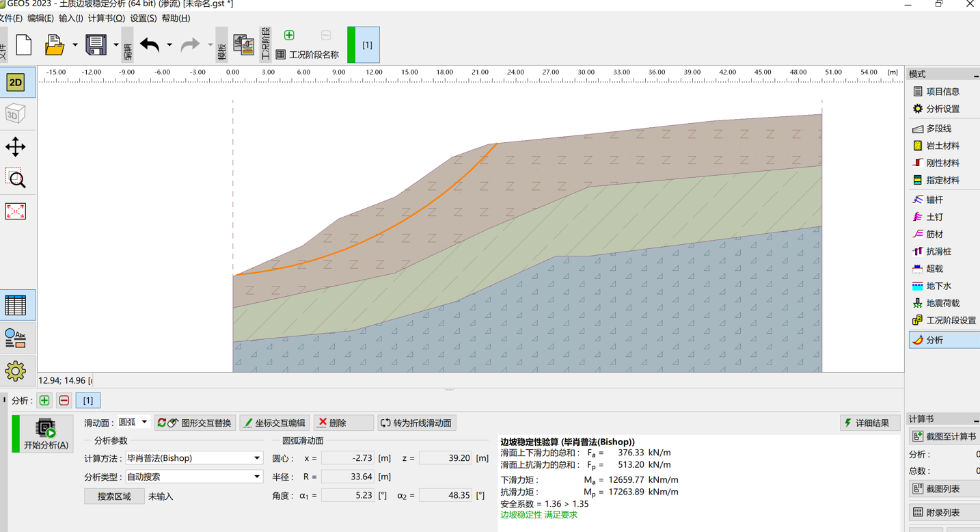Screen dimensions: 980x532
Task: Click the 坐标交互编辑 button
Action: coord(275,423)
